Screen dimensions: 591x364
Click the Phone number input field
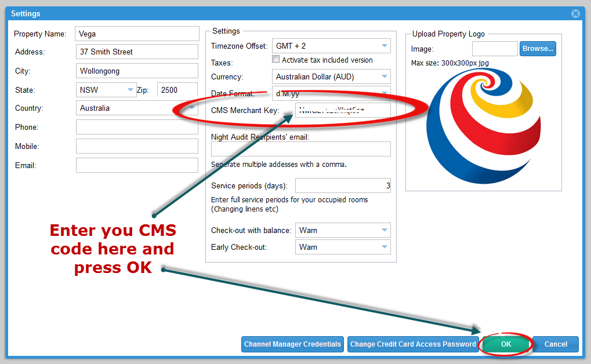[137, 127]
